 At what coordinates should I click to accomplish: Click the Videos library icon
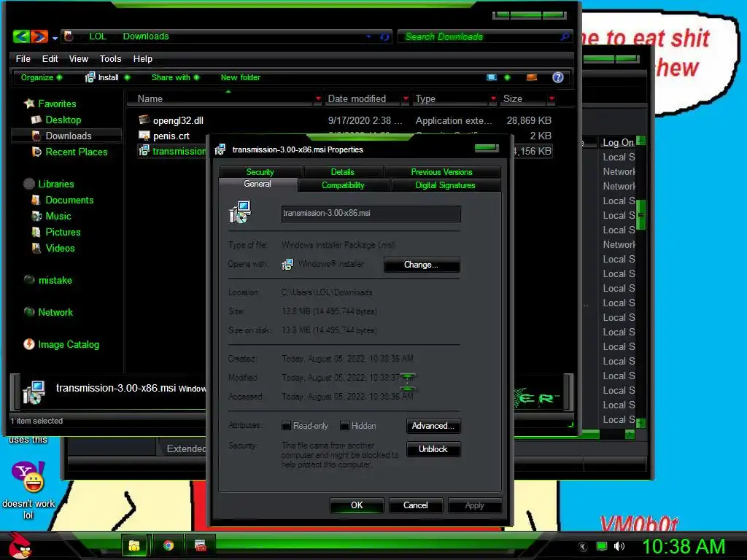[x=36, y=248]
